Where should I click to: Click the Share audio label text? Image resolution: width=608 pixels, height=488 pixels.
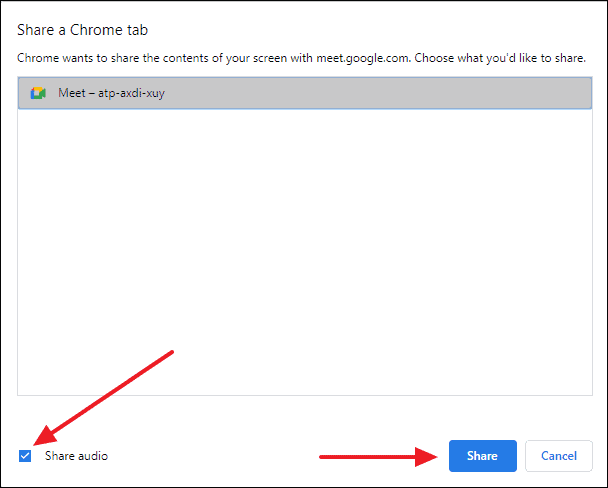pos(76,456)
